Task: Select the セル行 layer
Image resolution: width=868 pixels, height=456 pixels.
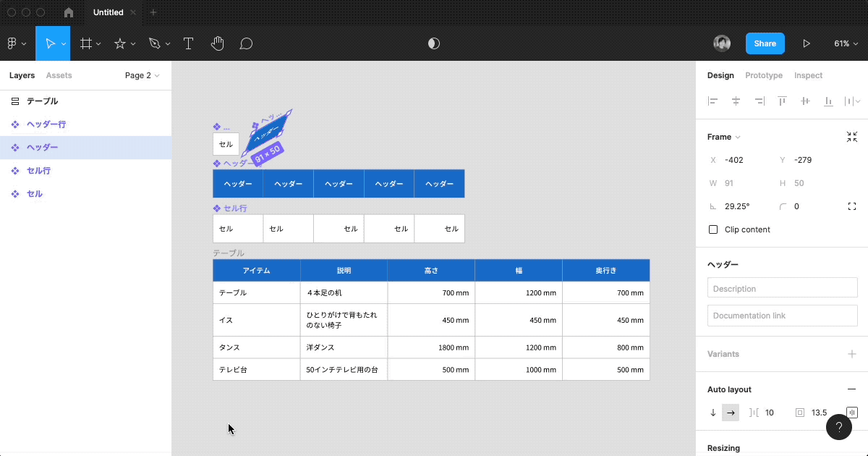Action: 38,171
